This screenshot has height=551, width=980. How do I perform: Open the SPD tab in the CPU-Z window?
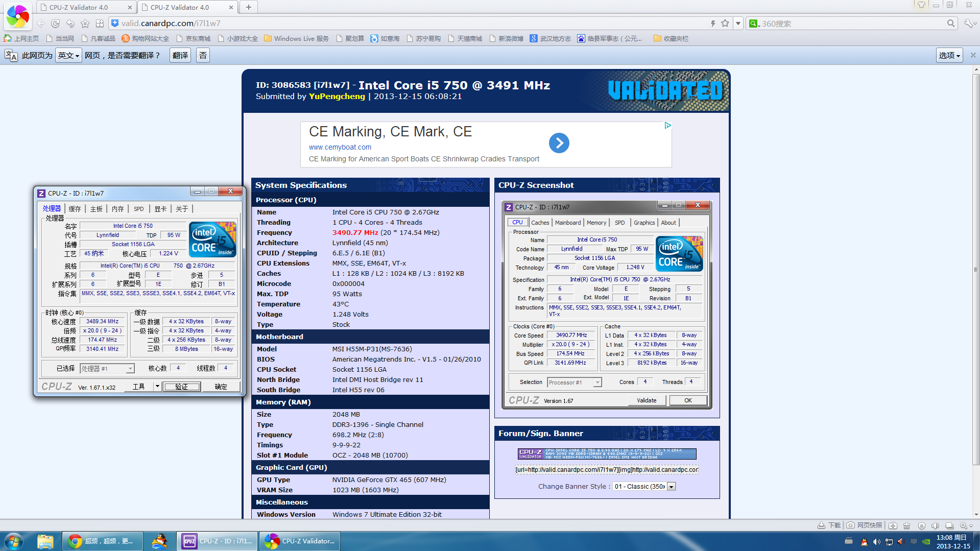pos(139,208)
